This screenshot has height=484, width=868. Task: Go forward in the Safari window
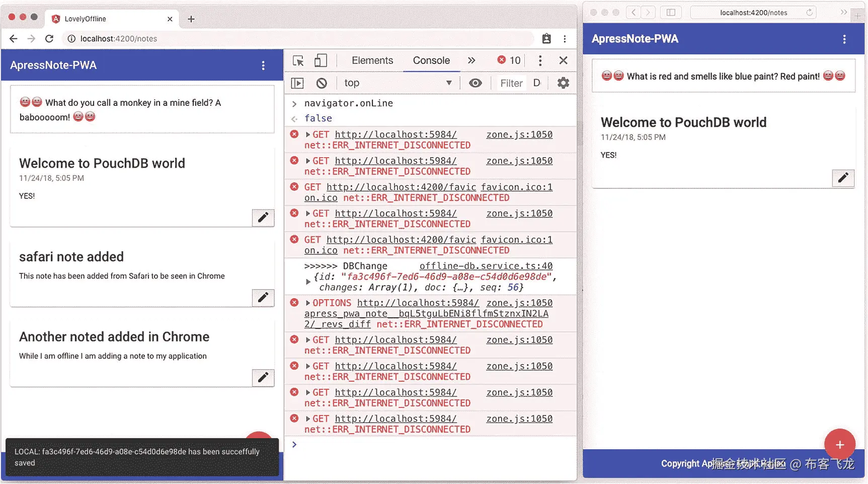coord(648,13)
